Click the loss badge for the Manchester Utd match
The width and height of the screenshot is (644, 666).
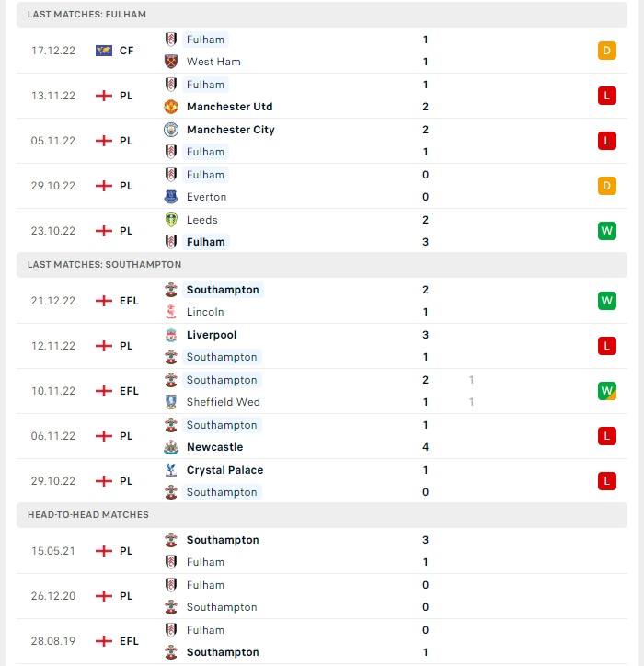coord(606,96)
